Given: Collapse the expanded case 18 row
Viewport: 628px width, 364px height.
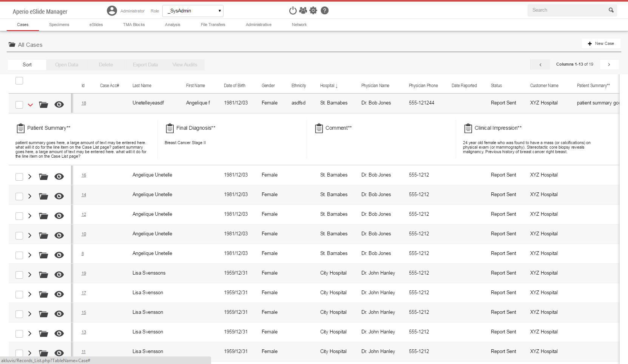Looking at the screenshot, I should 30,105.
